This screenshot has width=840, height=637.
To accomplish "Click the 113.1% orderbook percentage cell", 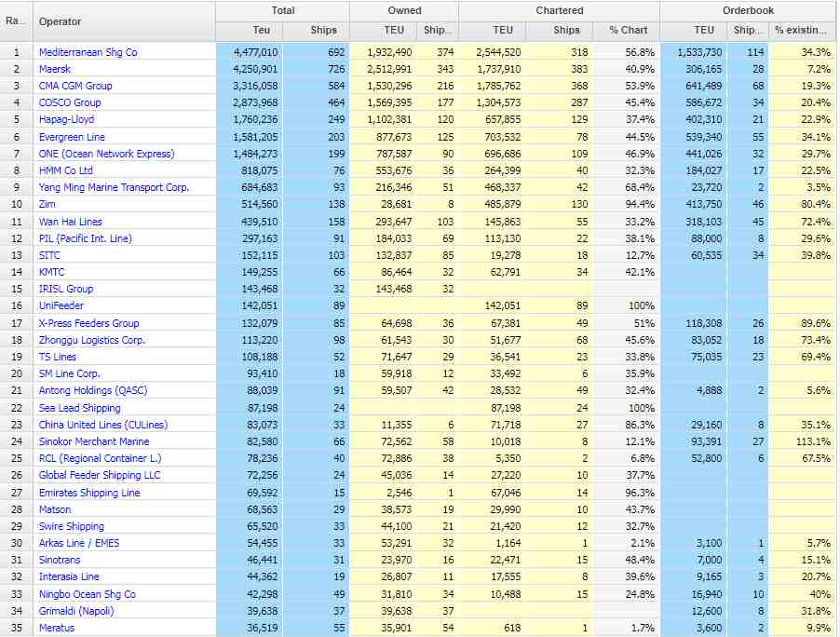I will click(x=802, y=441).
